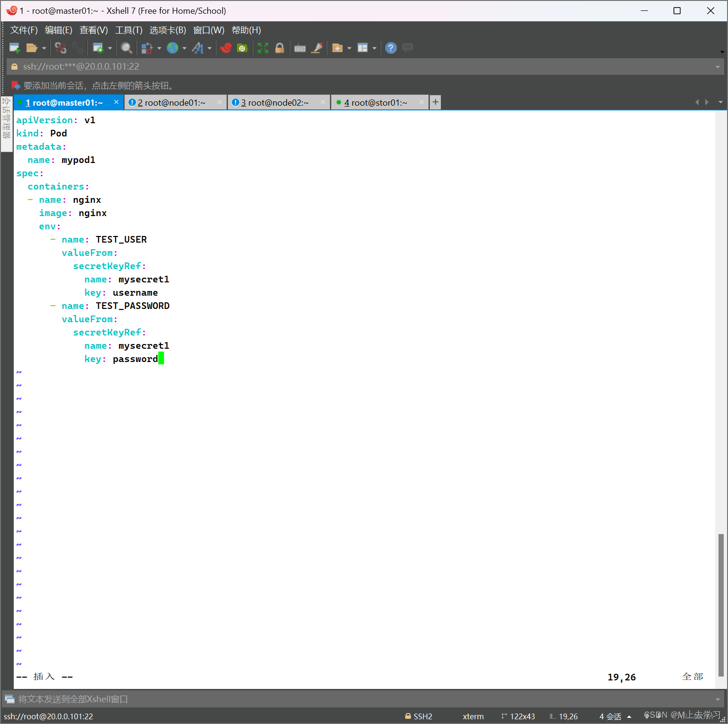Click the color scheme swap icon

pos(147,48)
